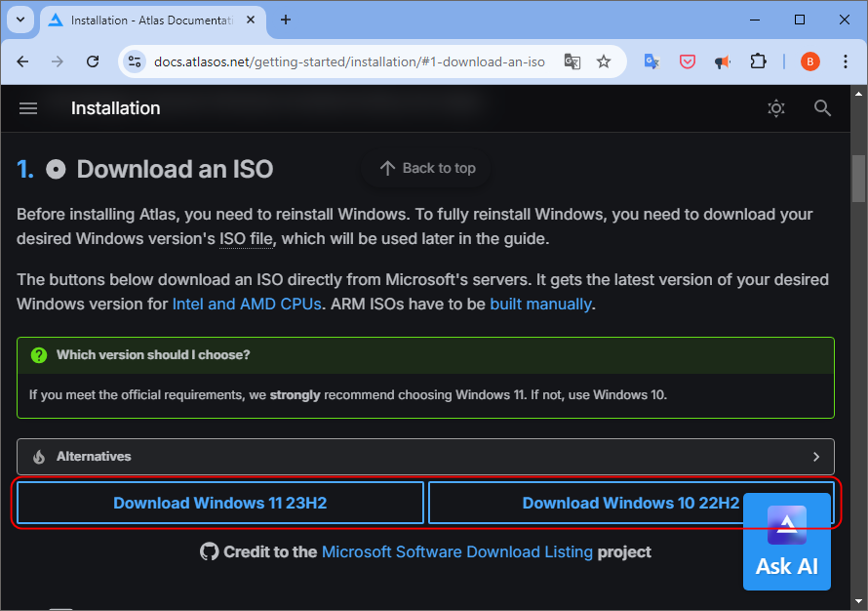Open the documentation search

click(822, 108)
